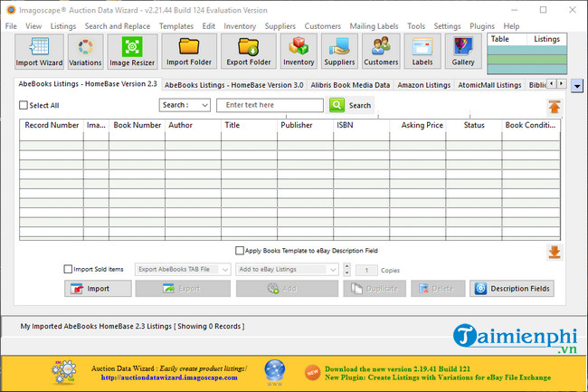The width and height of the screenshot is (588, 392).
Task: Click the Export Folder icon
Action: pos(246,52)
